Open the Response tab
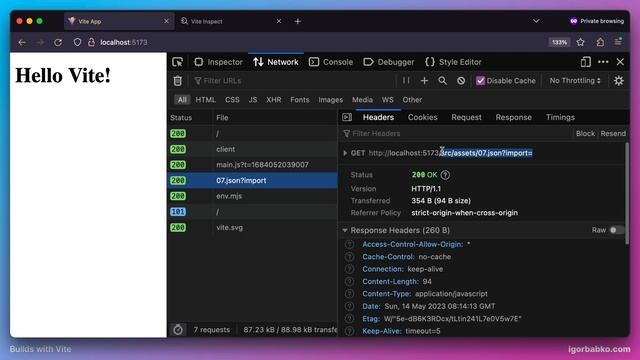This screenshot has width=640, height=360. 513,117
